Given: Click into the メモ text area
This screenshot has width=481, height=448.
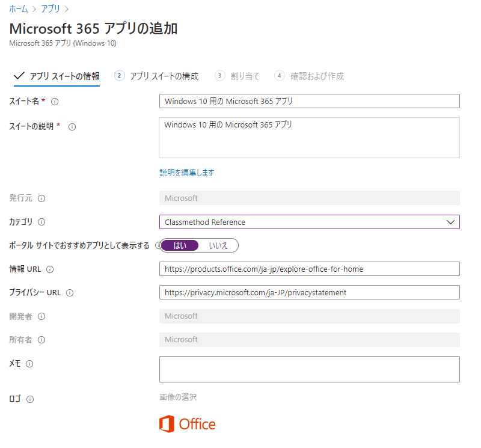Looking at the screenshot, I should click(x=309, y=369).
